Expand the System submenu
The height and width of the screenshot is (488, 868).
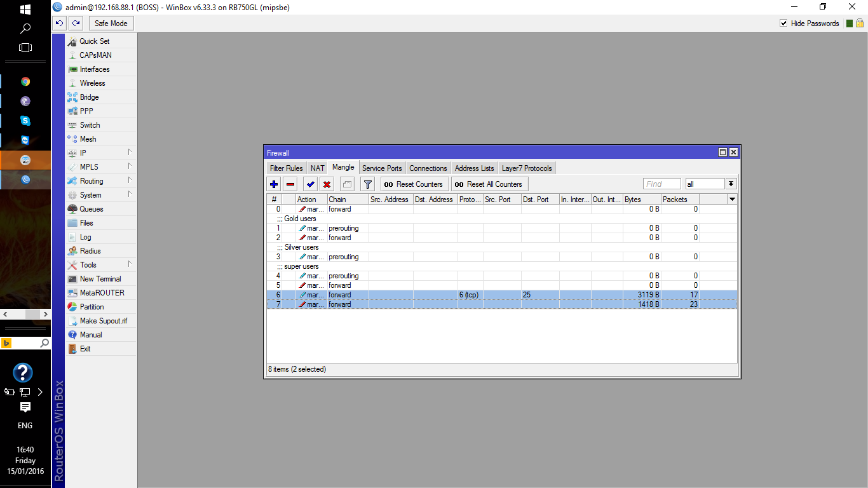pos(101,195)
